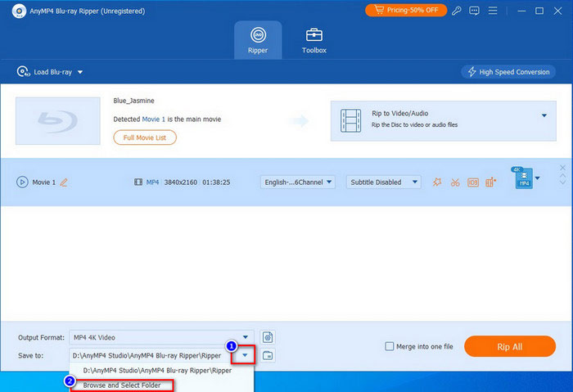This screenshot has height=392, width=573.
Task: Click the Blu-ray disc thumbnail
Action: 58,121
